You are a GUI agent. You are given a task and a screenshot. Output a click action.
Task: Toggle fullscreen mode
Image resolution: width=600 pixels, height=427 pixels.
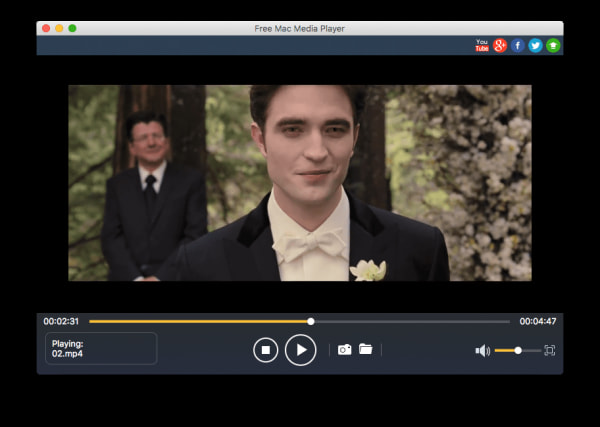pos(550,350)
